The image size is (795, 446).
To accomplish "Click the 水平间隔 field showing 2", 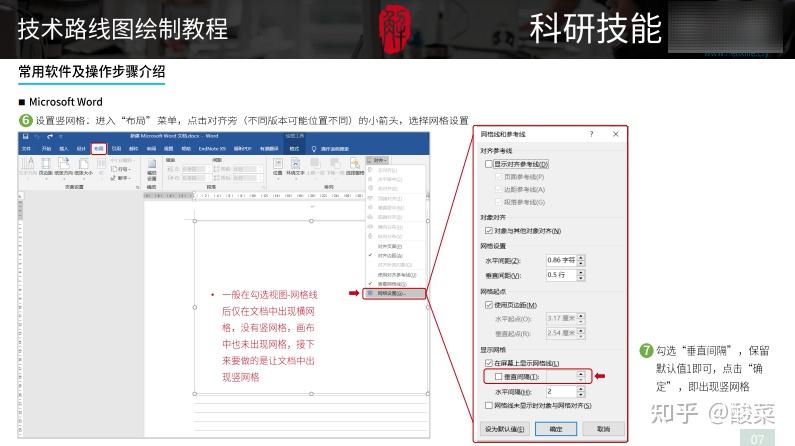I will click(x=562, y=391).
